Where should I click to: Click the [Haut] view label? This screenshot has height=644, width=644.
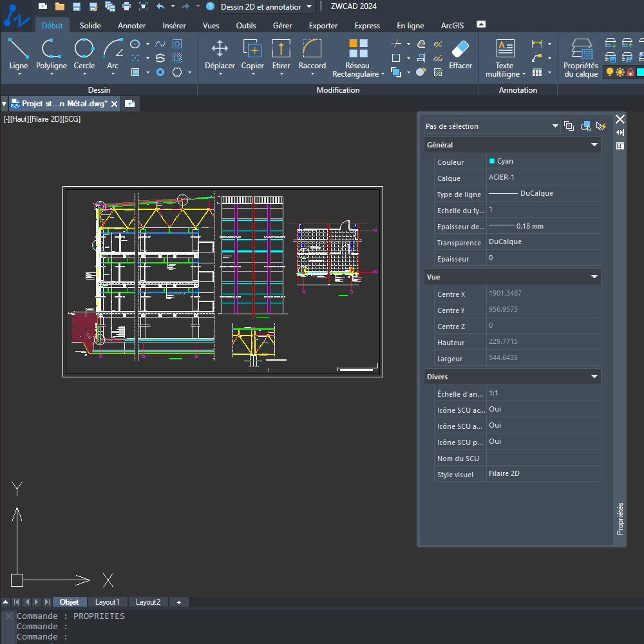point(19,119)
